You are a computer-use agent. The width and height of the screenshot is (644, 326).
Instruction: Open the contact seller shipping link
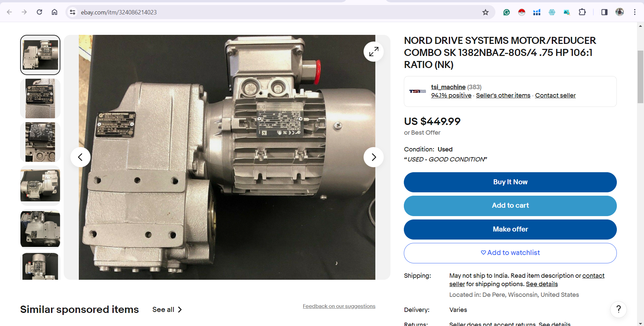[x=593, y=276]
